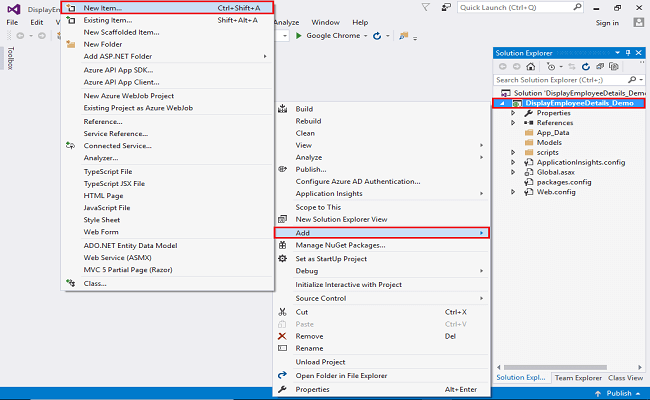Image resolution: width=650 pixels, height=400 pixels.
Task: Click the Properties wrench icon in context menu
Action: pyautogui.click(x=282, y=389)
